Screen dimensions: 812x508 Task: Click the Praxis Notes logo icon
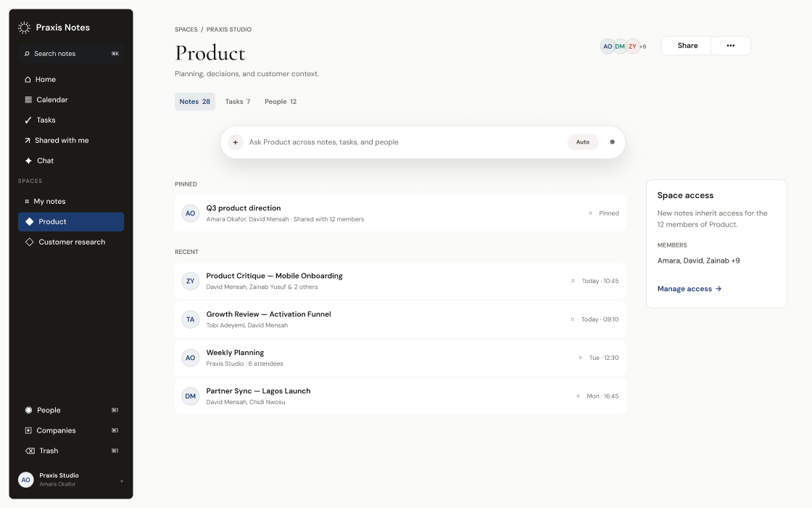click(25, 28)
